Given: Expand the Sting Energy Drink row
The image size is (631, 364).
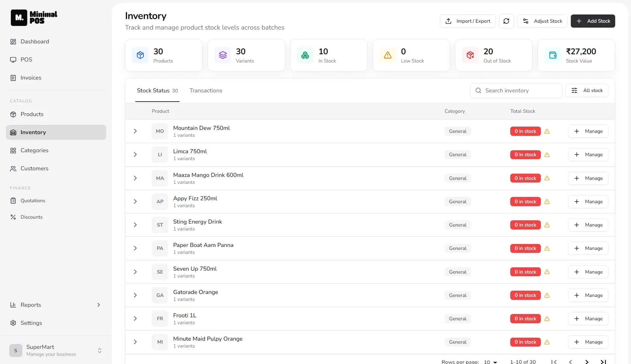Looking at the screenshot, I should (135, 225).
